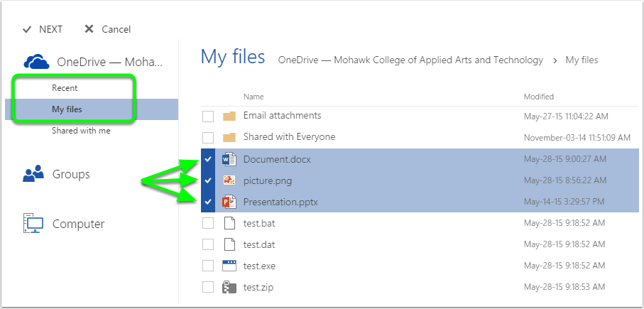Open the Recent section
Image resolution: width=644 pixels, height=309 pixels.
tap(65, 88)
